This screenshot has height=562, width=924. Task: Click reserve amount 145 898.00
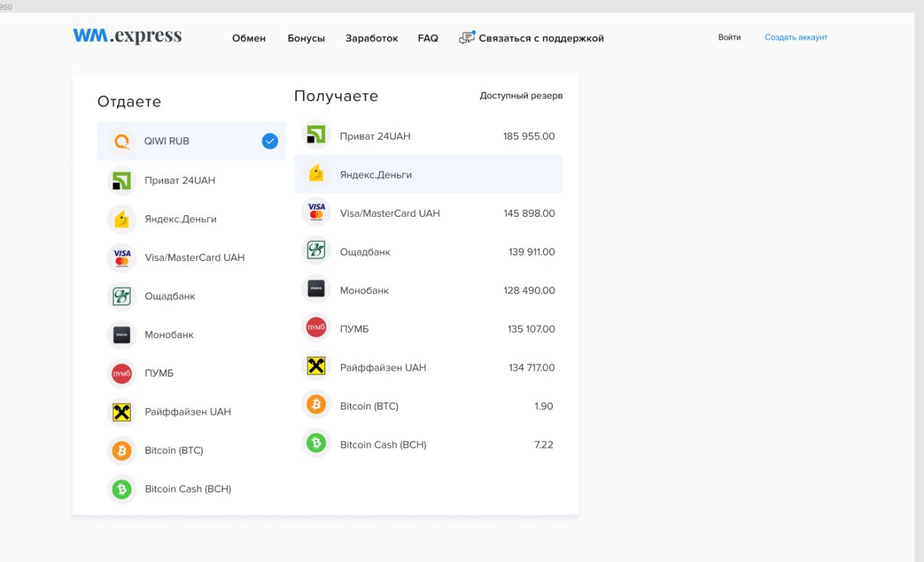530,213
